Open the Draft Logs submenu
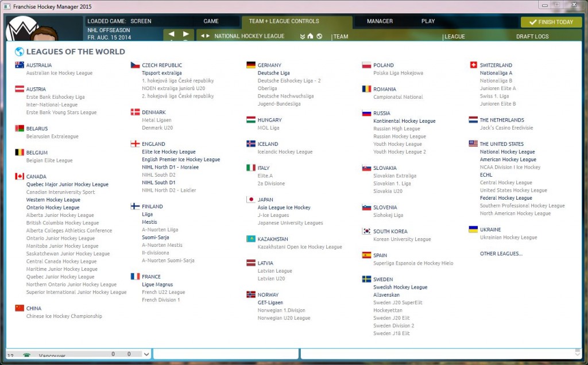Viewport: 588px width, 365px height. (x=532, y=36)
